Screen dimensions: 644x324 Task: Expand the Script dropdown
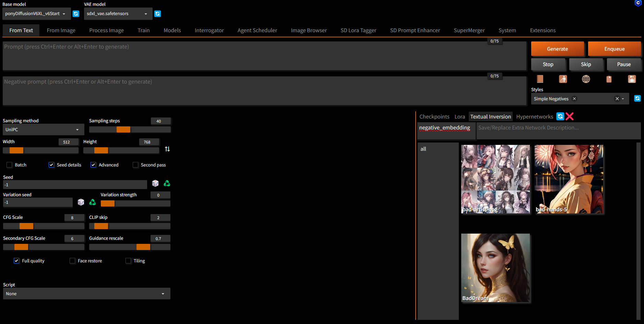click(x=86, y=294)
